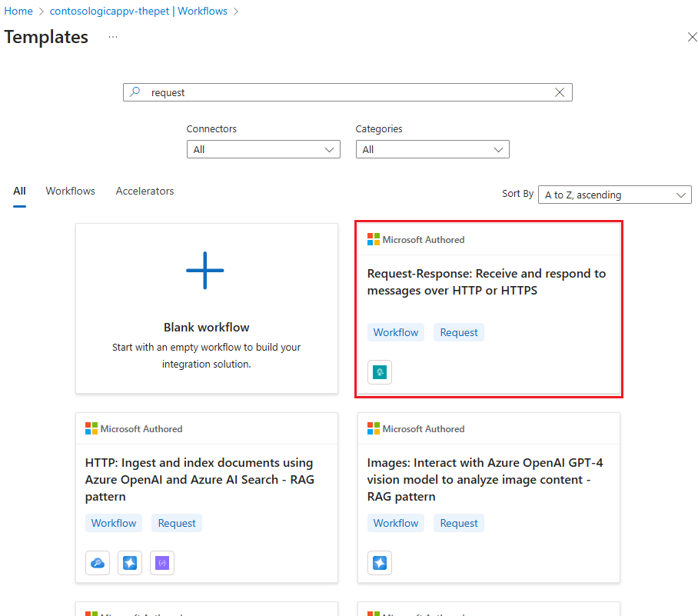Screen dimensions: 698x616
Task: Click the purple inline code connector icon
Action: coord(161,562)
